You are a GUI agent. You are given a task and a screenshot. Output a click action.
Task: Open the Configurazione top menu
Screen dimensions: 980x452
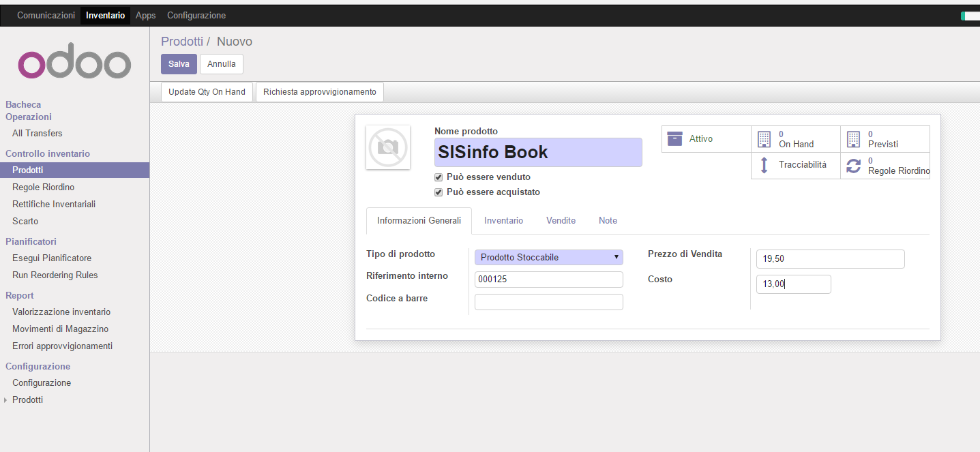coord(196,15)
